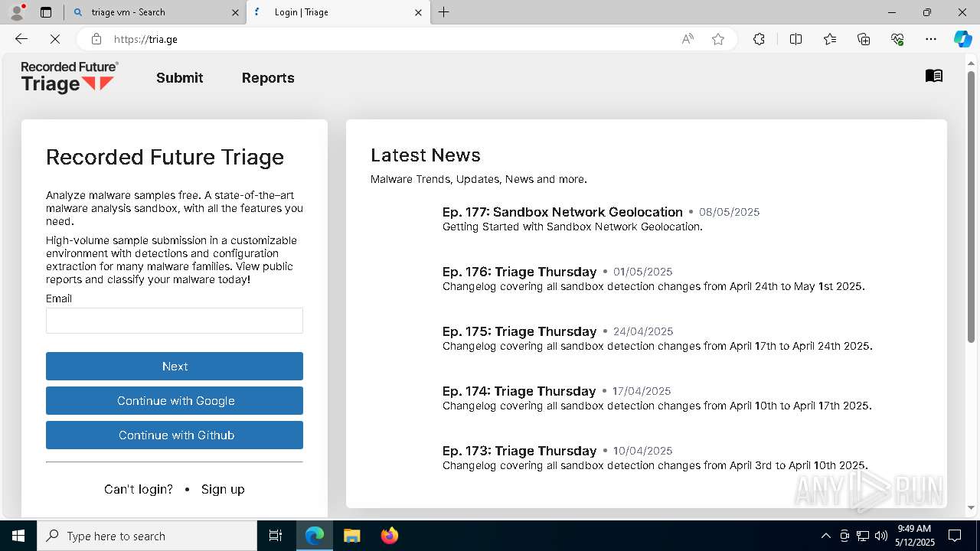Screen dimensions: 980x551
Task: Click the 'Recorded Future Triage' heading text
Action: click(x=165, y=157)
